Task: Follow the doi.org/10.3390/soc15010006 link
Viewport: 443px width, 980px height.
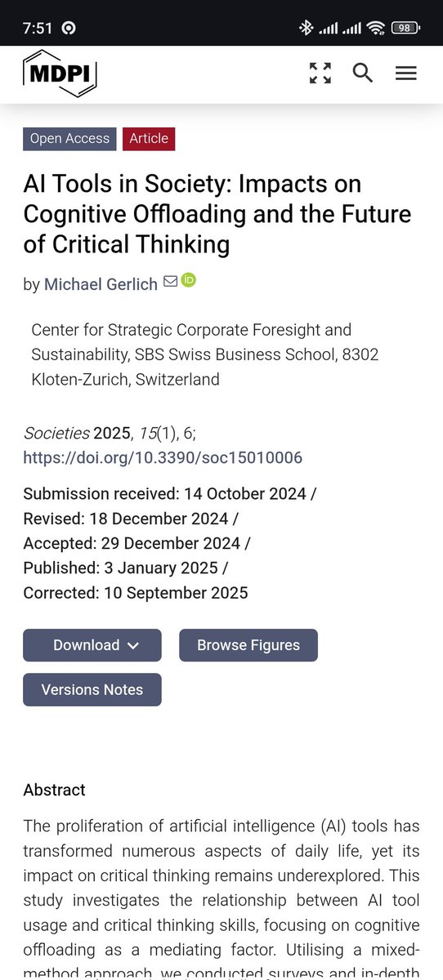Action: click(163, 457)
